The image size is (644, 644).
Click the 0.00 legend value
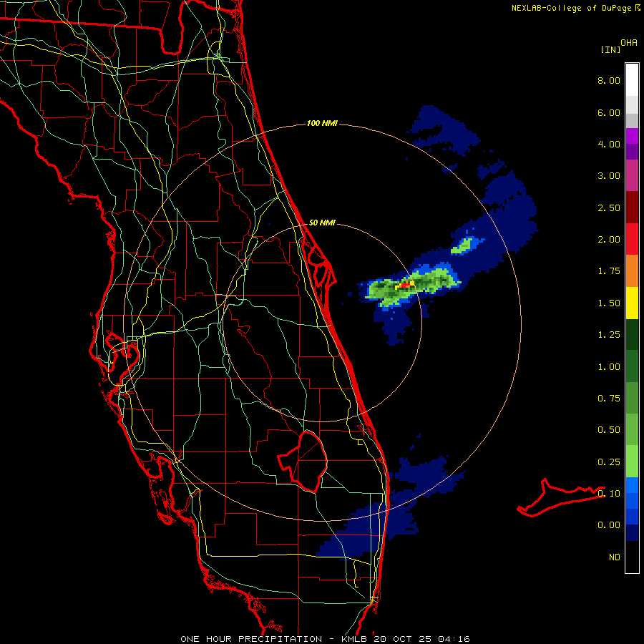[x=609, y=525]
